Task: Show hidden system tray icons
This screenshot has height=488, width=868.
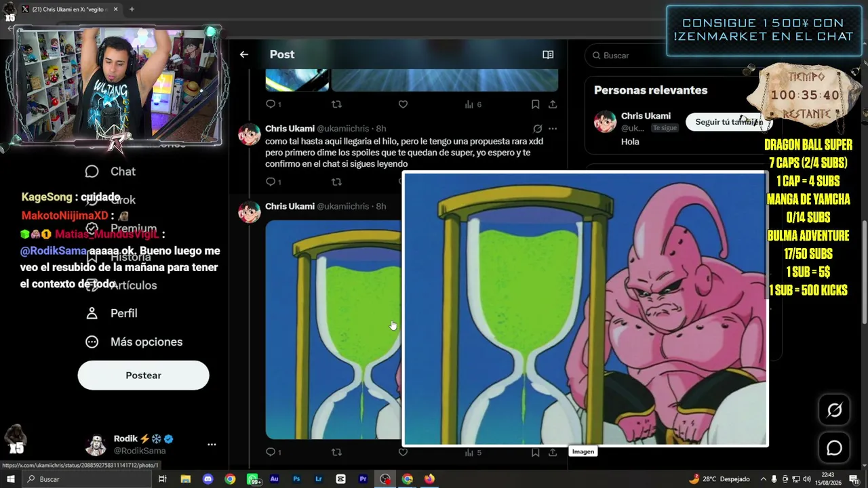Action: tap(764, 479)
